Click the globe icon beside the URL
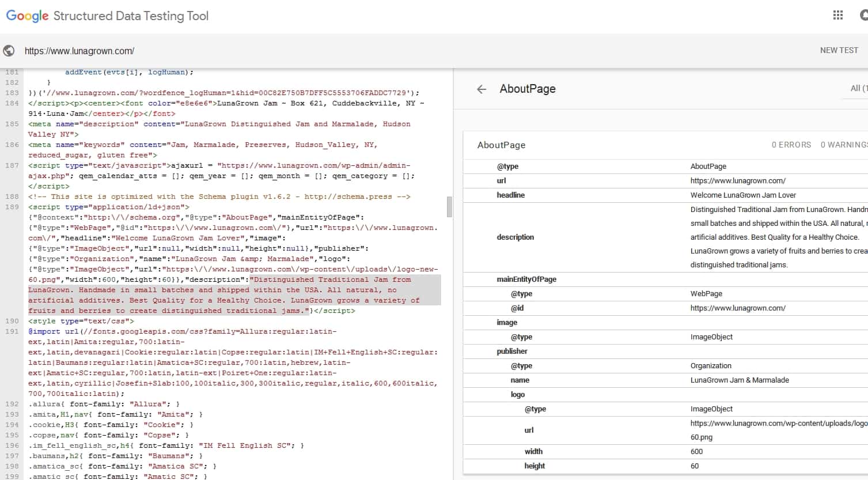 [9, 51]
